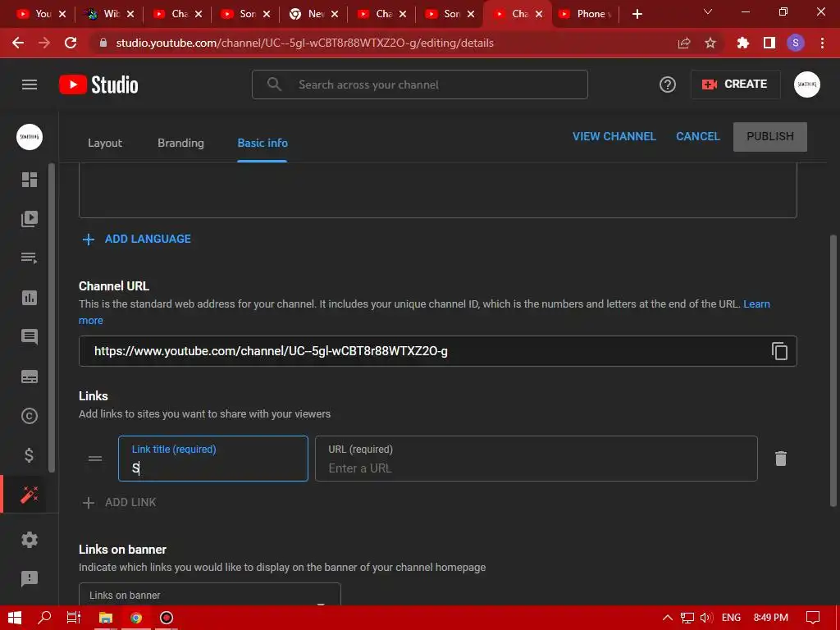Image resolution: width=840 pixels, height=630 pixels.
Task: Open the Help question mark icon
Action: click(x=668, y=84)
